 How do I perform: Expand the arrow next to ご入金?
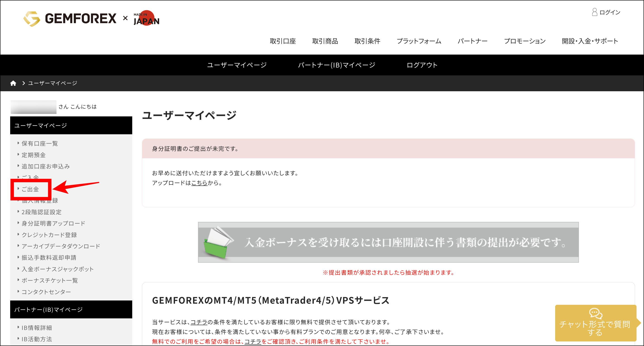18,178
